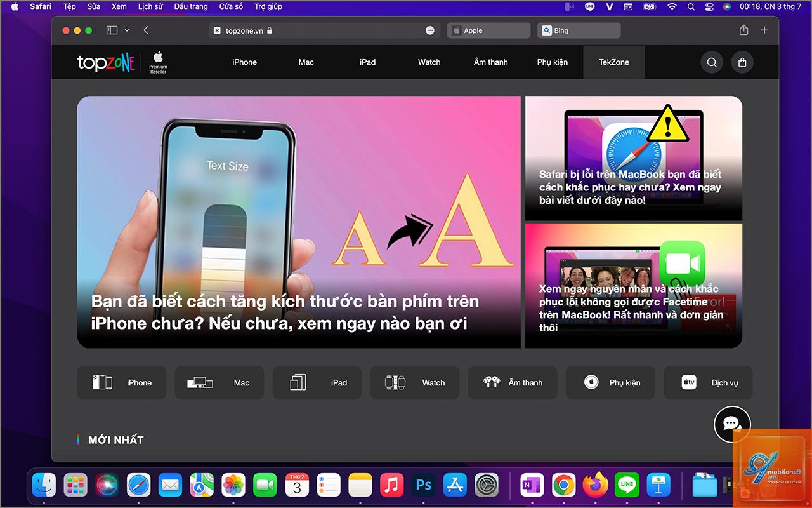Image resolution: width=812 pixels, height=508 pixels.
Task: Open Reminders from the Dock
Action: (x=329, y=486)
